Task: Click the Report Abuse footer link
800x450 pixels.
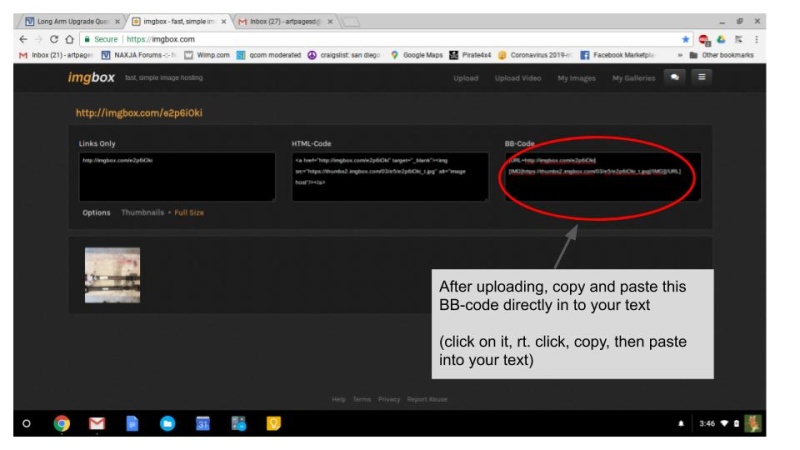Action: click(x=427, y=399)
